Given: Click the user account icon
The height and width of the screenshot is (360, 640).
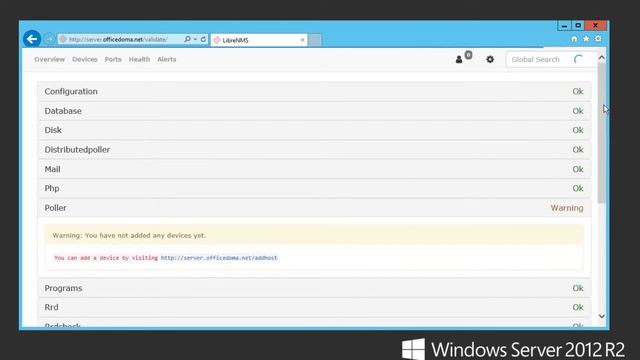Looking at the screenshot, I should coord(459,60).
